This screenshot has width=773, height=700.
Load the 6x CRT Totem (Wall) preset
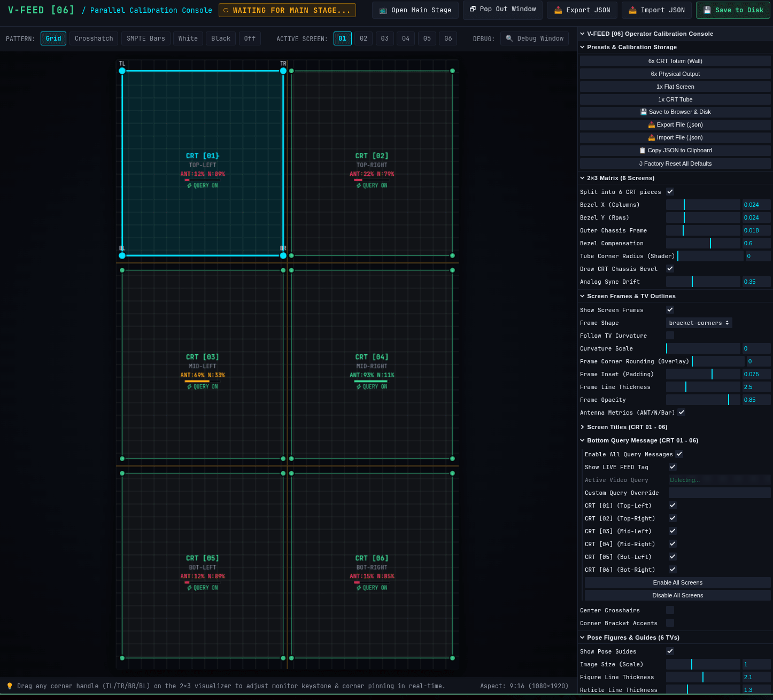tap(675, 61)
